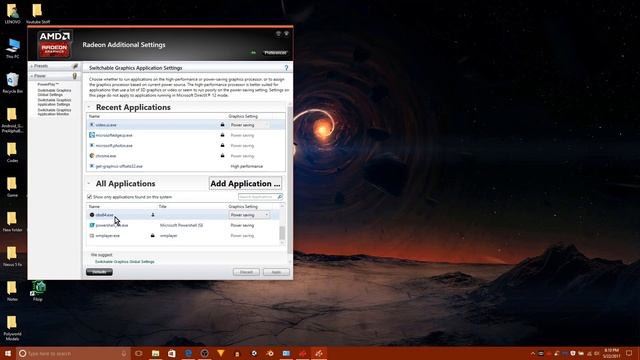This screenshot has width=640, height=360.
Task: Sort All Applications by Title column header
Action: tap(162, 207)
